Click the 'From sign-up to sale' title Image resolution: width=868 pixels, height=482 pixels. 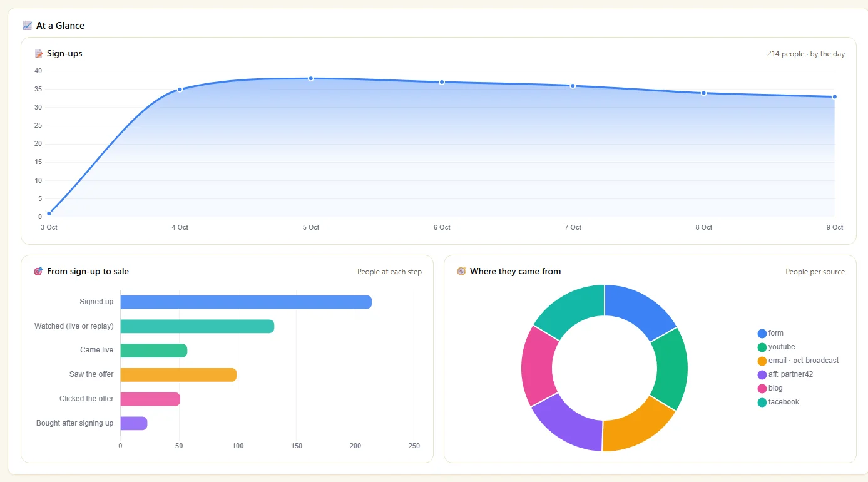pos(88,272)
